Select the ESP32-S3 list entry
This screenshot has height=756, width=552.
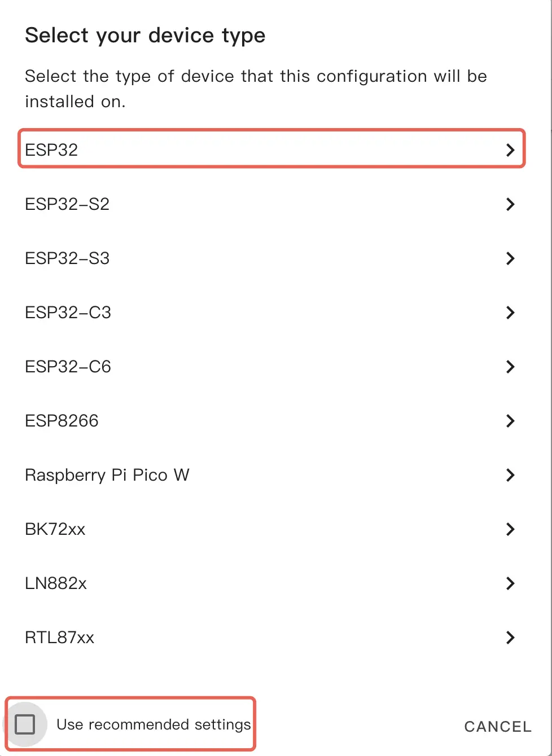[68, 258]
